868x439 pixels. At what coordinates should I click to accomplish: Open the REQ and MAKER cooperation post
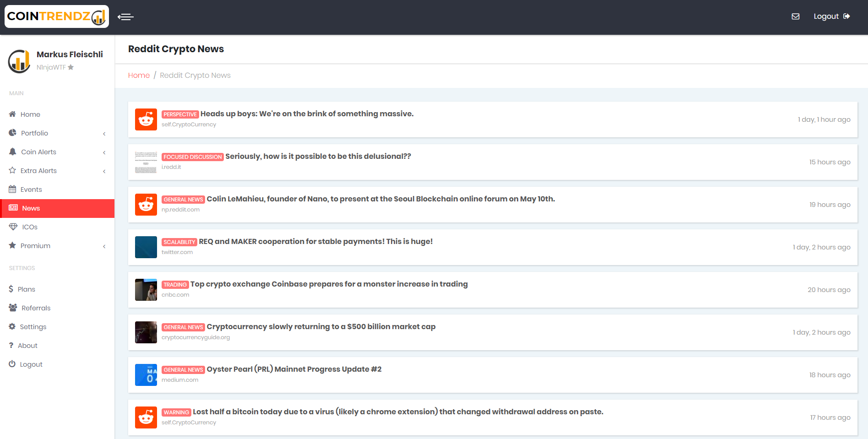[316, 241]
